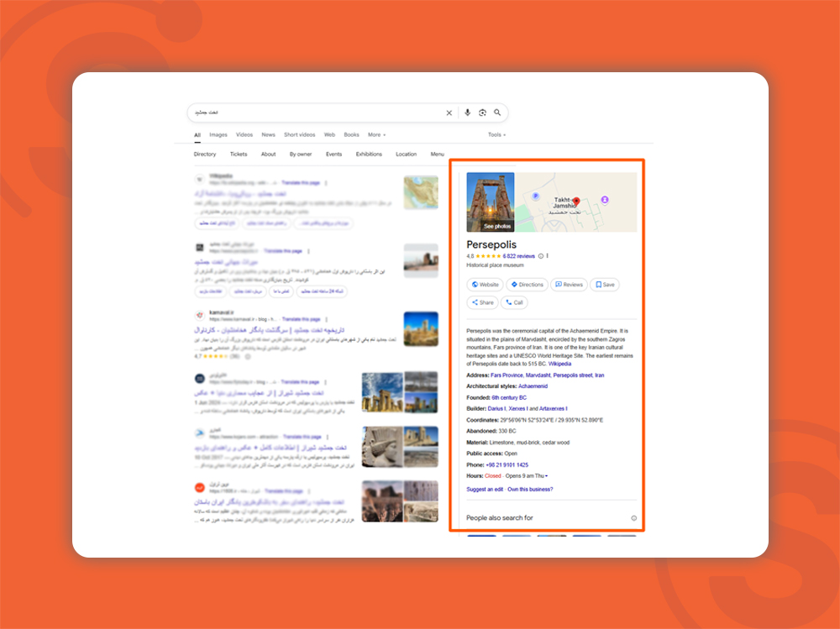Click the kamaval.ir site favicon
840x629 pixels.
pyautogui.click(x=199, y=316)
